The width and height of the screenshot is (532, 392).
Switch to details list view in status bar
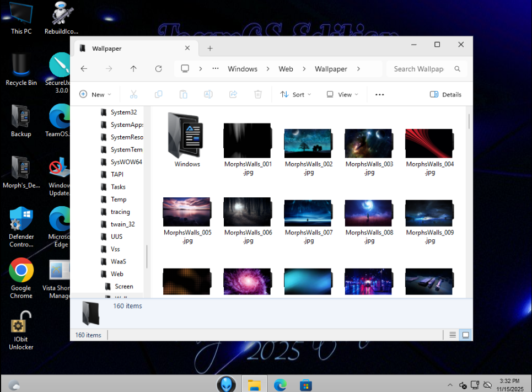pos(453,335)
